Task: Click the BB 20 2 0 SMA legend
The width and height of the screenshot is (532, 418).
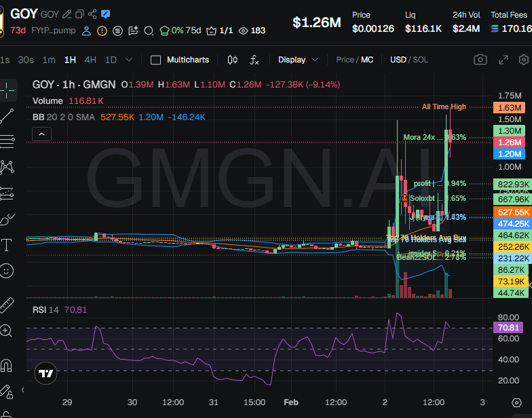Action: 64,117
